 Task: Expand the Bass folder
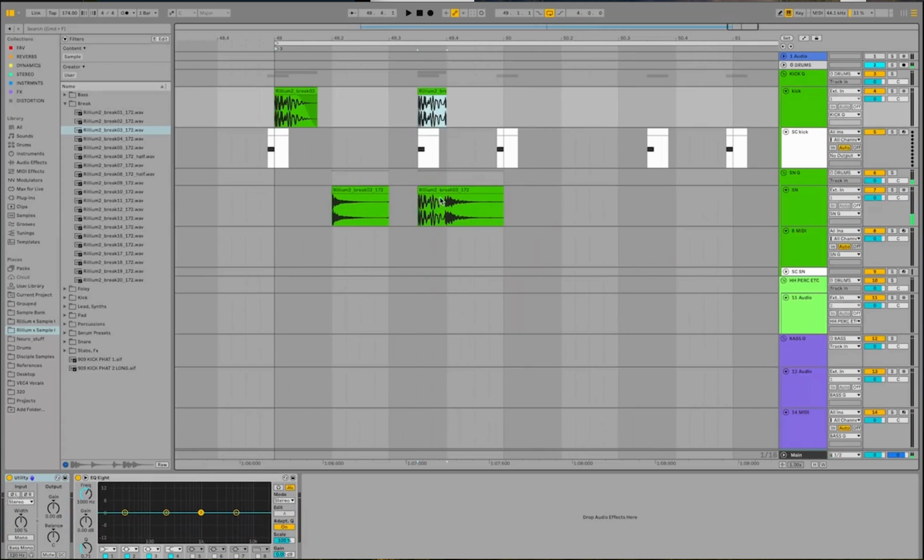65,95
